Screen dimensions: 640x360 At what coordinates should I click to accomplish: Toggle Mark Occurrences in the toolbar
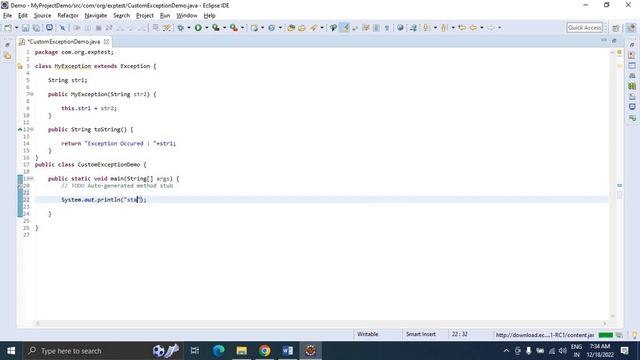[346, 28]
